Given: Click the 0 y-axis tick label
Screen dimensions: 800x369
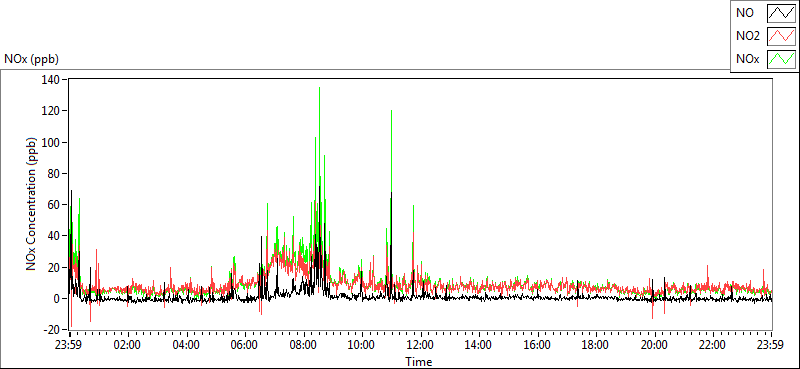Looking at the screenshot, I should [58, 299].
